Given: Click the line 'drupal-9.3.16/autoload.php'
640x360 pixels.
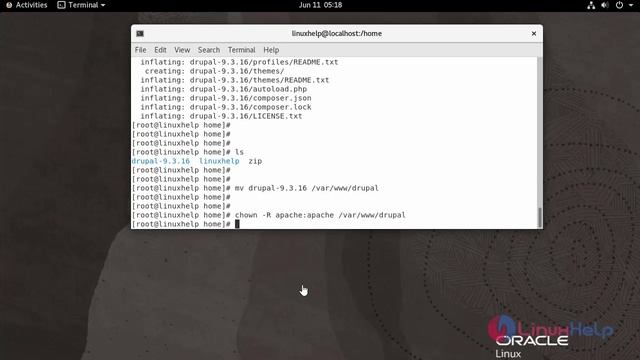Looking at the screenshot, I should 248,89.
